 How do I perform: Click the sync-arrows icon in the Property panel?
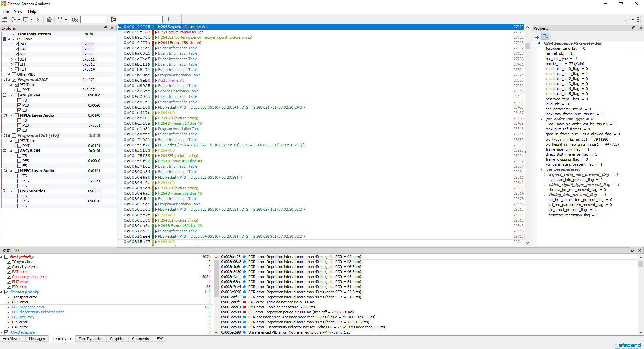tap(536, 36)
